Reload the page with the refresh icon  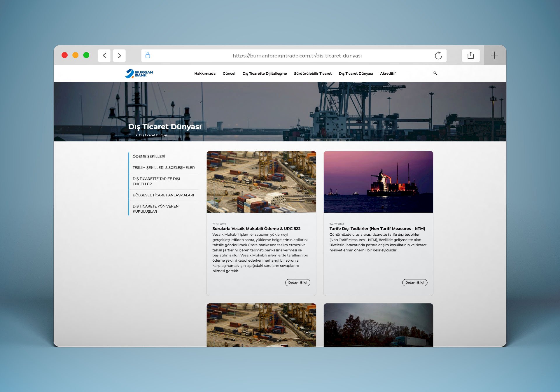pos(438,55)
